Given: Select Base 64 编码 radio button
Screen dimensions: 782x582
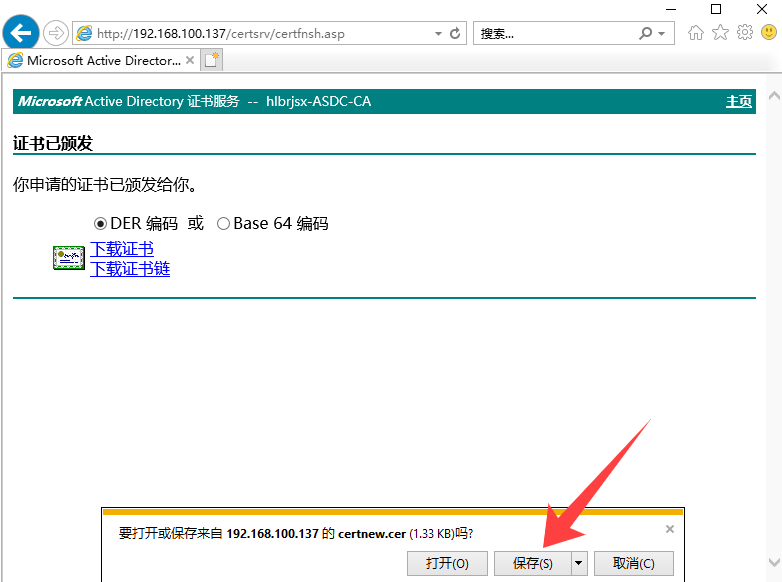Looking at the screenshot, I should click(x=223, y=224).
